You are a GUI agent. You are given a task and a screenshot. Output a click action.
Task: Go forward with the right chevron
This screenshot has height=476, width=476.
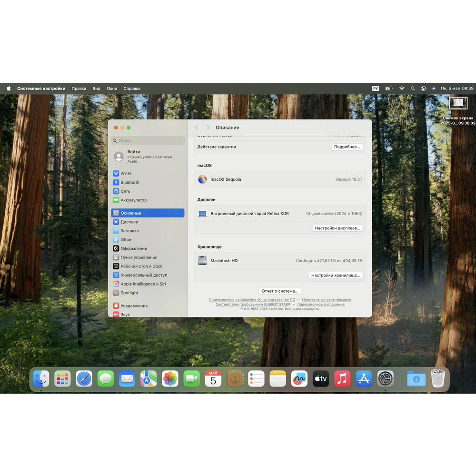point(208,128)
